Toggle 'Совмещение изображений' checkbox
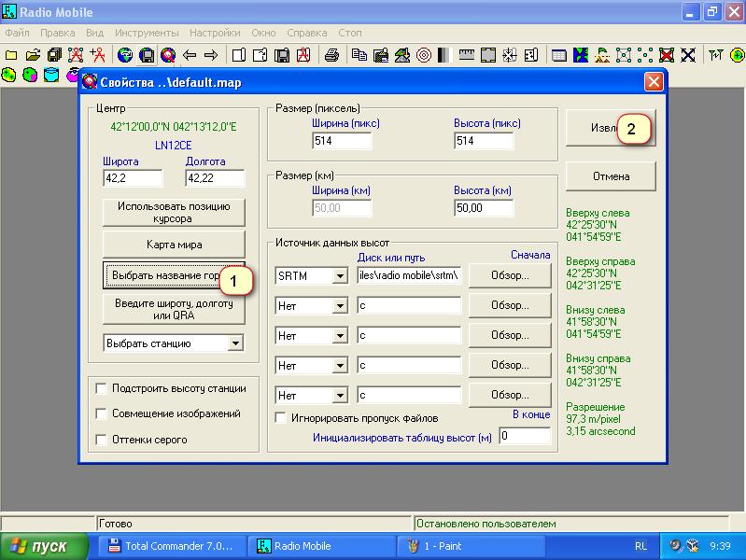Image resolution: width=746 pixels, height=560 pixels. [101, 413]
